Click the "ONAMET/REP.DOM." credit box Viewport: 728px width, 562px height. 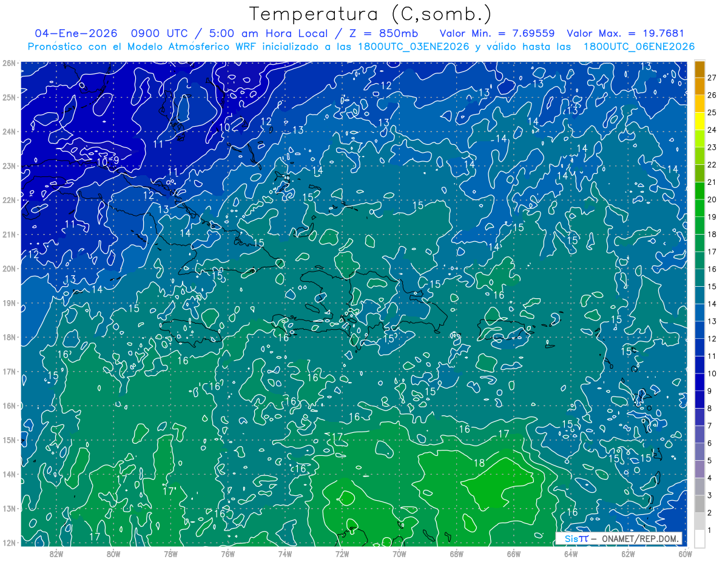tap(619, 538)
